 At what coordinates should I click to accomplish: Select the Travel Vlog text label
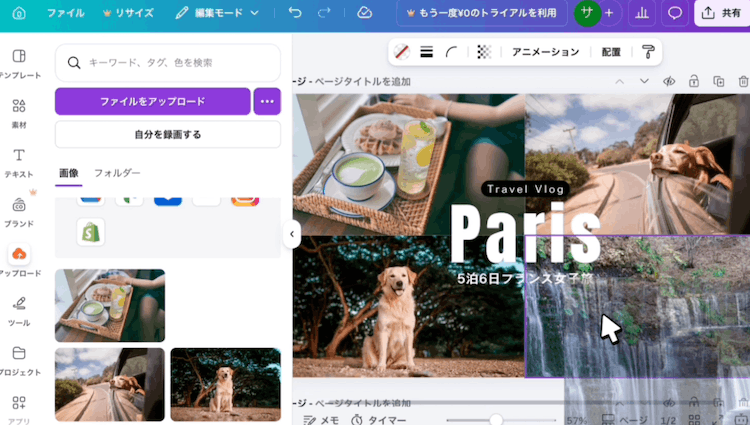[525, 189]
